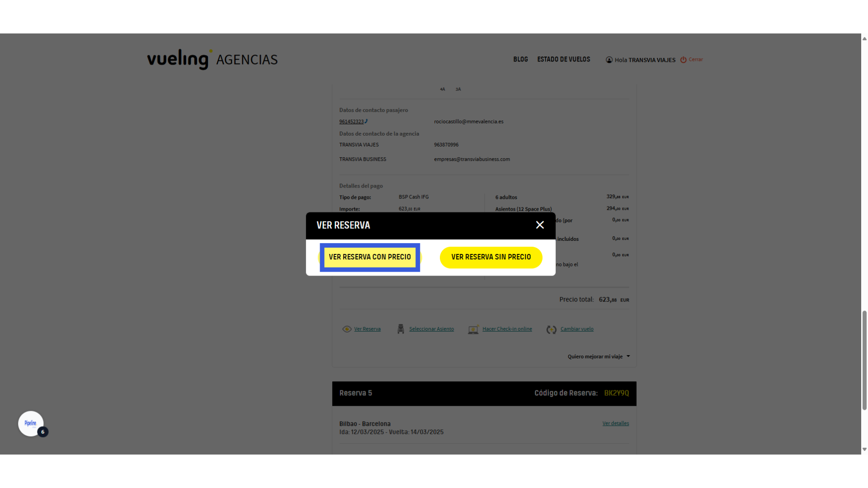The image size is (868, 488).
Task: Open the Cambiar vuelo link
Action: click(x=577, y=329)
